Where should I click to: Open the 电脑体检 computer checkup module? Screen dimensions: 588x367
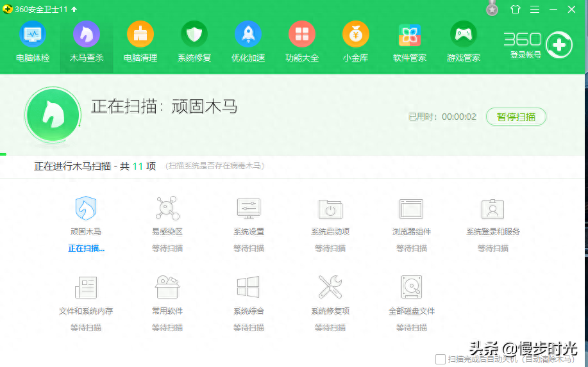pos(32,42)
